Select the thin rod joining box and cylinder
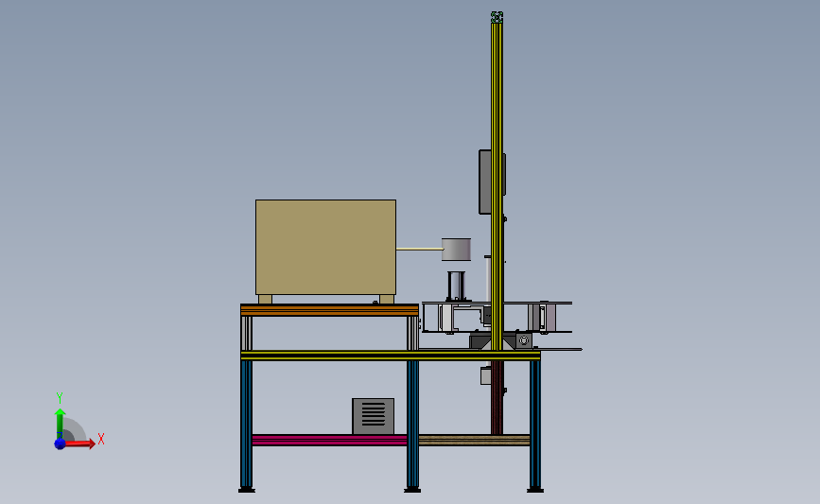The height and width of the screenshot is (504, 820). pos(419,249)
